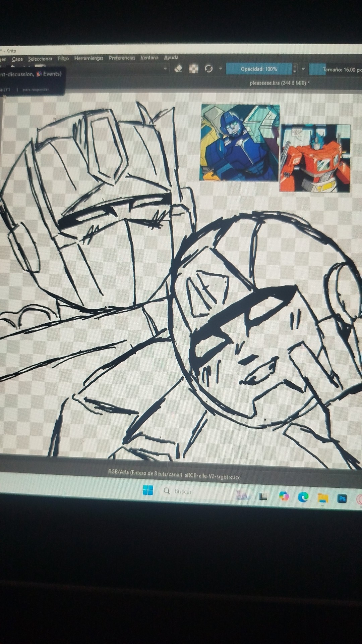Image resolution: width=362 pixels, height=644 pixels.
Task: Expand the dropdown arrow after the Opacidad slider
Action: [x=303, y=69]
